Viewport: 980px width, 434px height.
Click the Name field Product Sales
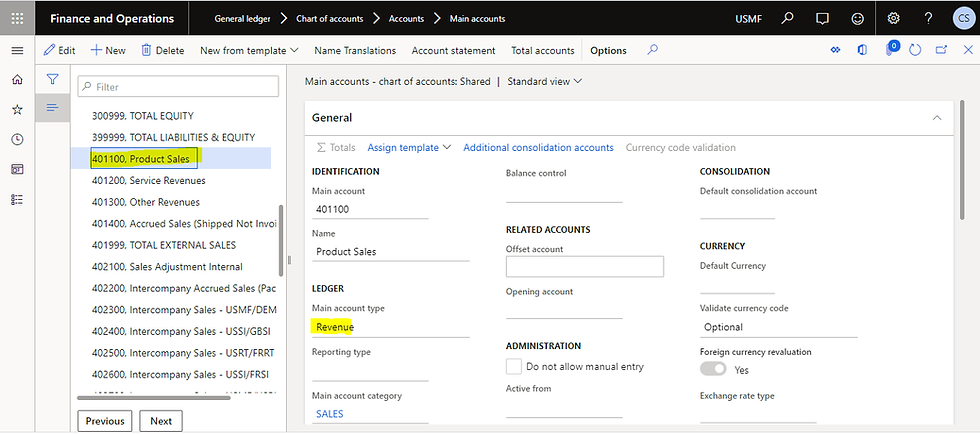tap(390, 251)
